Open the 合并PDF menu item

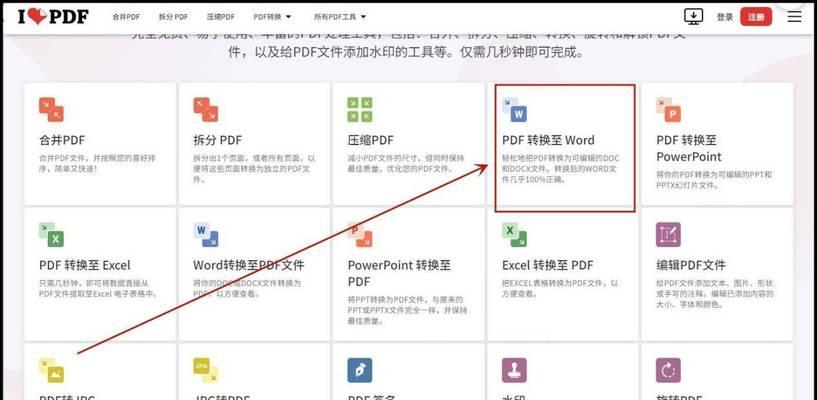(126, 17)
